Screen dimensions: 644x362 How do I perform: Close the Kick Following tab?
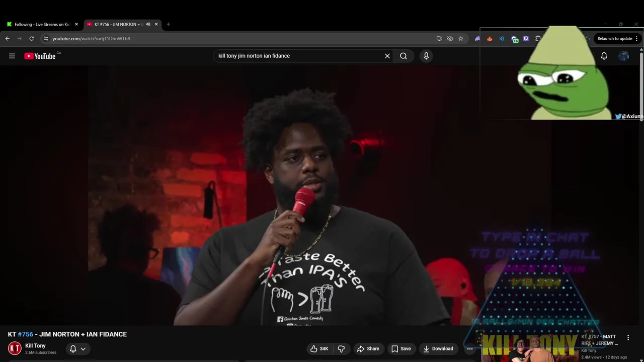point(76,24)
